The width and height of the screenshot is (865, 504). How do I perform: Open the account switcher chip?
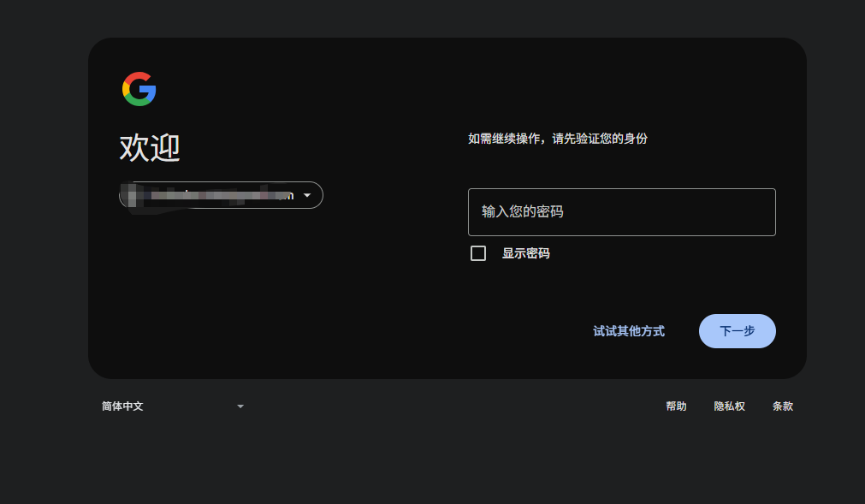pyautogui.click(x=221, y=195)
